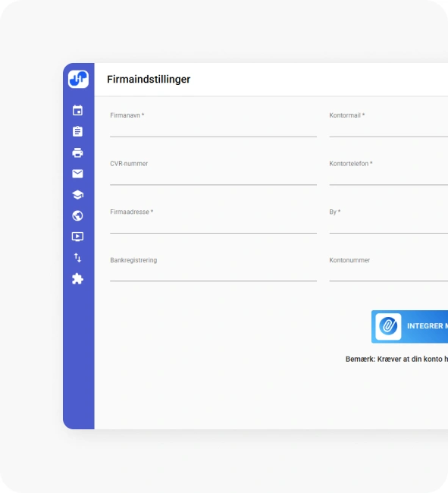Open the clipboard tasks sidebar icon

pyautogui.click(x=77, y=131)
